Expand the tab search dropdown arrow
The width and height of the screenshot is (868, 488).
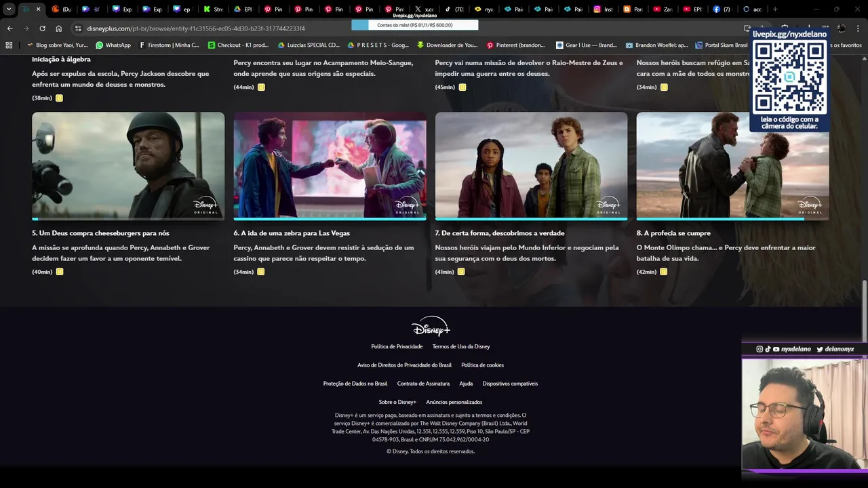tap(9, 9)
